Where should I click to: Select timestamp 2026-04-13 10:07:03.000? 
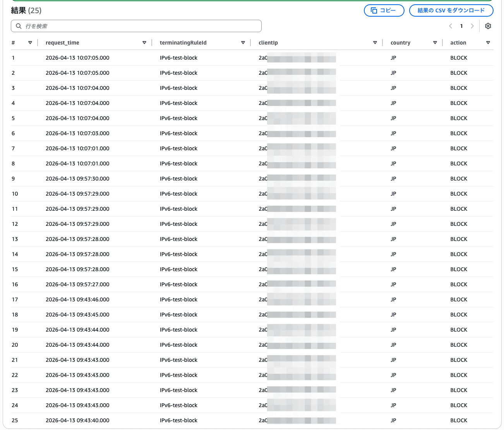point(77,133)
